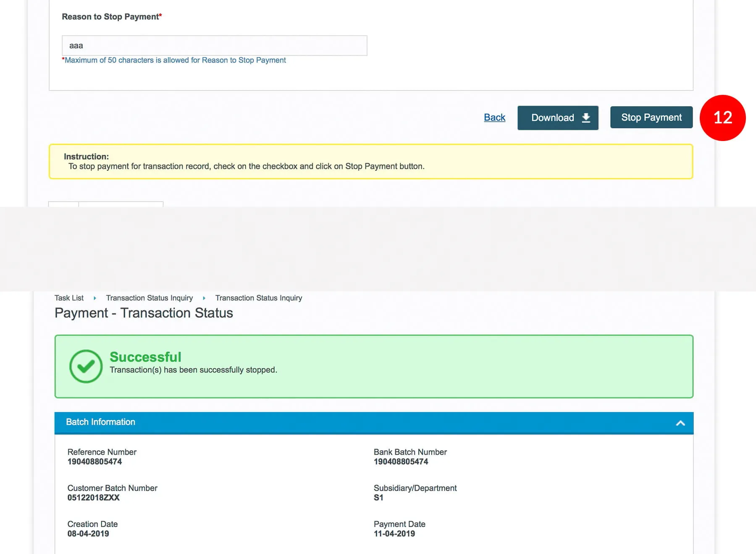Click the Payment - Transaction Status heading
This screenshot has width=756, height=554.
coord(144,313)
